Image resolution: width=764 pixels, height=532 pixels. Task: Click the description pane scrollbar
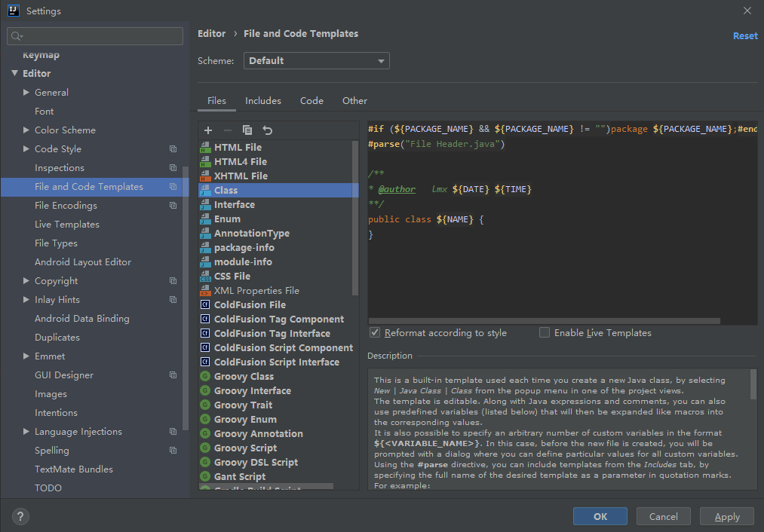tap(753, 384)
